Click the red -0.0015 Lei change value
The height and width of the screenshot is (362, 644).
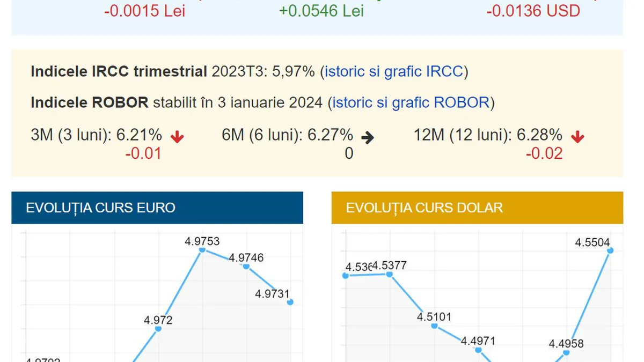tap(144, 11)
